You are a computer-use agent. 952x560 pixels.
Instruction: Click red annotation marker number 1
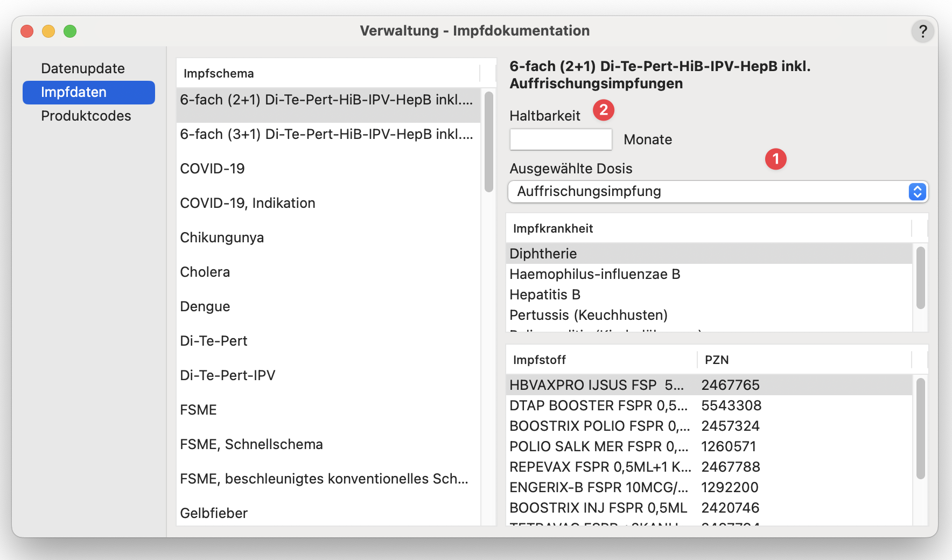point(775,159)
